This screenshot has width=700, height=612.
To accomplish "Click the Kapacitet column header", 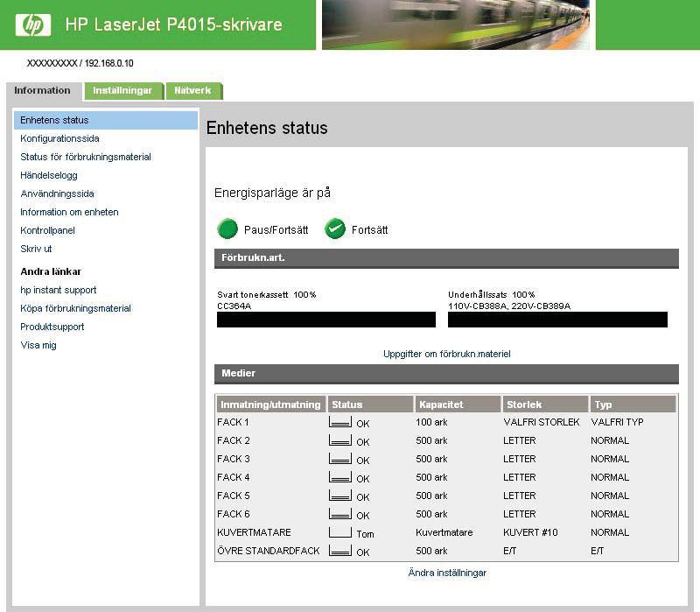I will (x=458, y=404).
